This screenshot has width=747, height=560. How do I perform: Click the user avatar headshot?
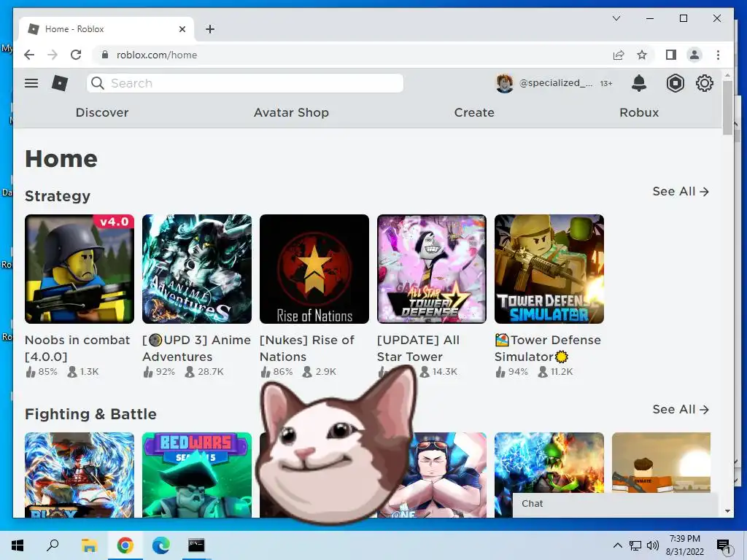click(505, 83)
